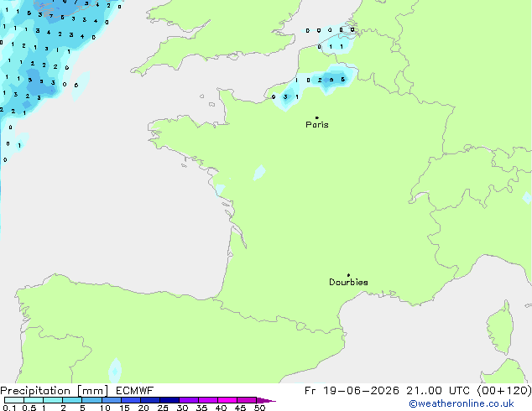Image resolution: width=532 pixels, height=411 pixels.
Task: Click the Paris city marker dot
Action: pyautogui.click(x=317, y=117)
